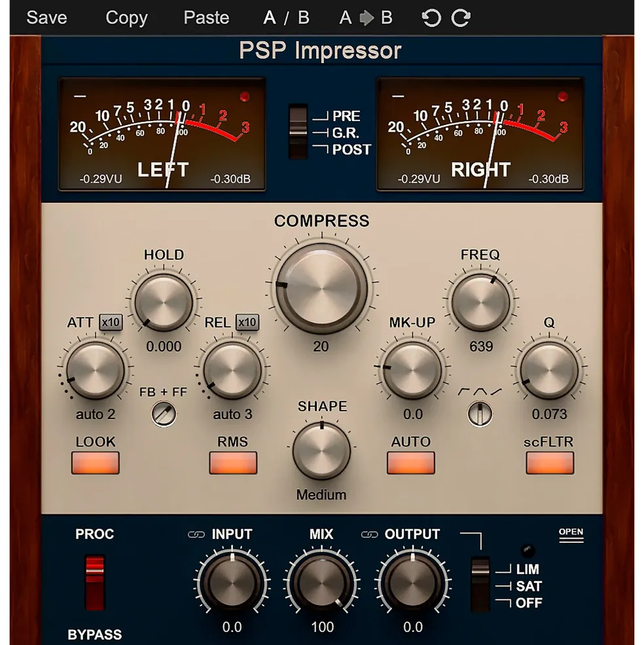Select PRE metering mode label
This screenshot has height=645, width=644.
point(346,117)
